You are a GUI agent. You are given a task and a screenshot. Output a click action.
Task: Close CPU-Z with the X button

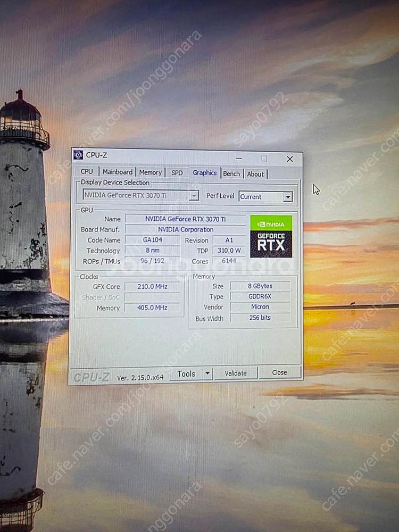click(x=290, y=159)
